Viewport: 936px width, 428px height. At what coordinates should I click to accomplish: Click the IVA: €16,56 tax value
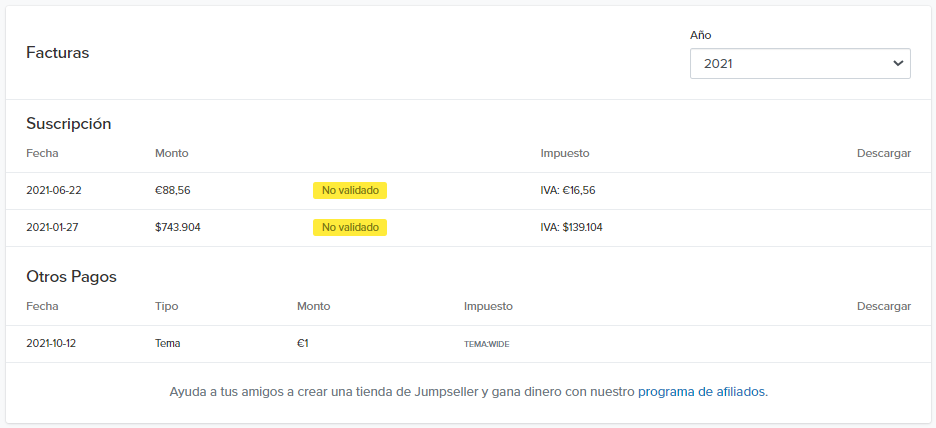click(568, 190)
